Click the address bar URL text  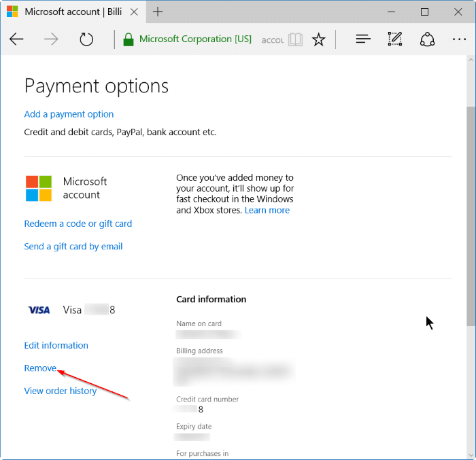click(x=272, y=40)
